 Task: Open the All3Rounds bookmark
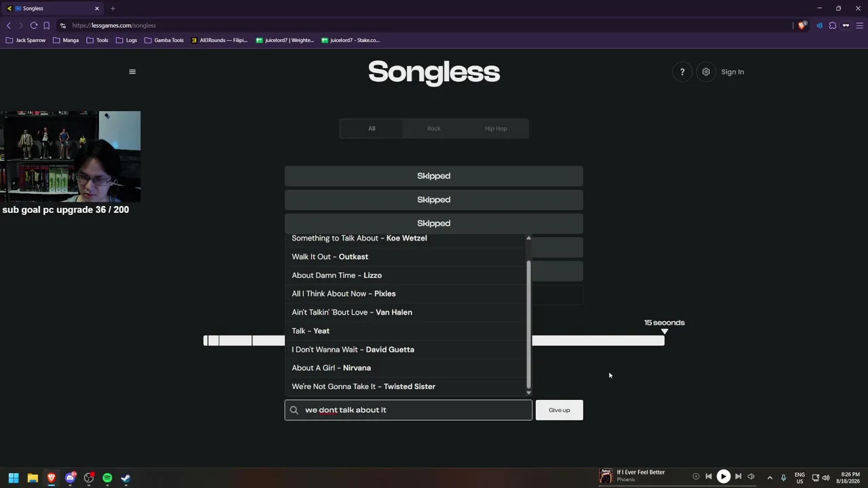point(219,40)
